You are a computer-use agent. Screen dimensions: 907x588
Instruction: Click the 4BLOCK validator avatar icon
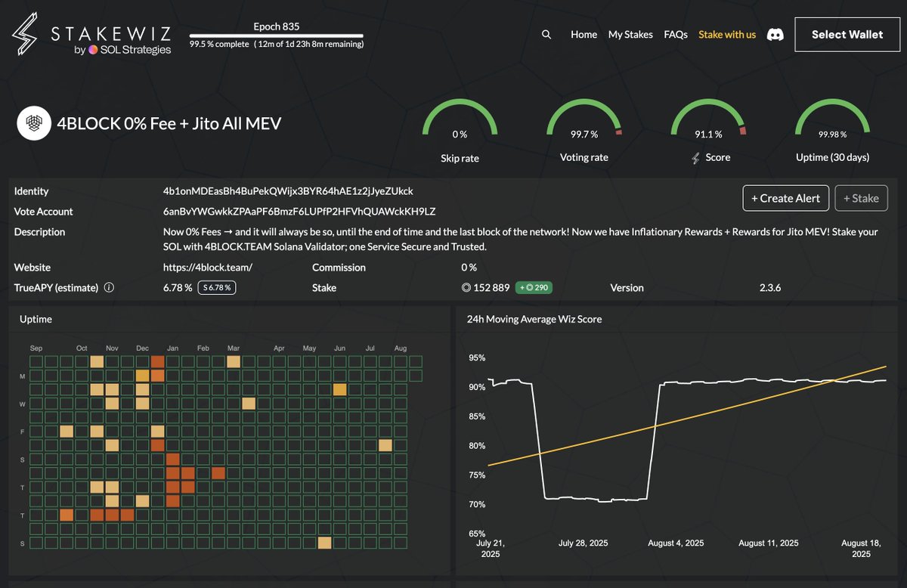[34, 123]
